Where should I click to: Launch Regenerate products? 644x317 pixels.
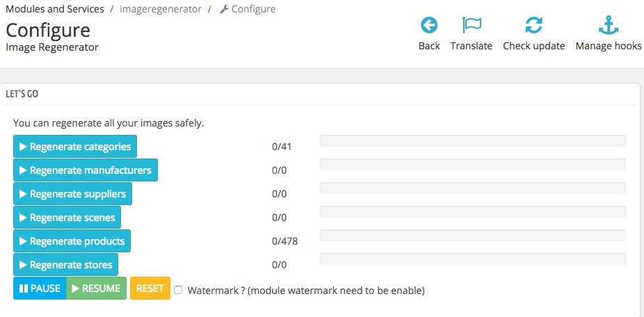pos(72,241)
